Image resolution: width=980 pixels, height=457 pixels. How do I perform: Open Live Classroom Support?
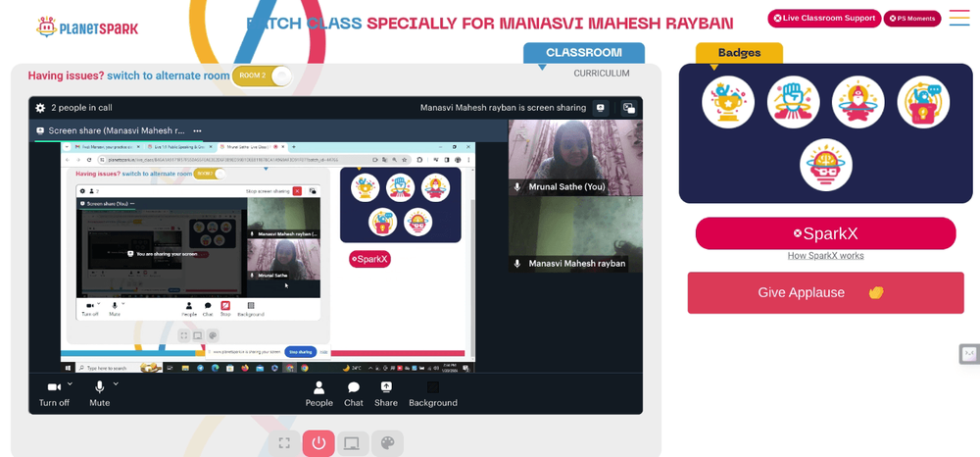pyautogui.click(x=824, y=18)
